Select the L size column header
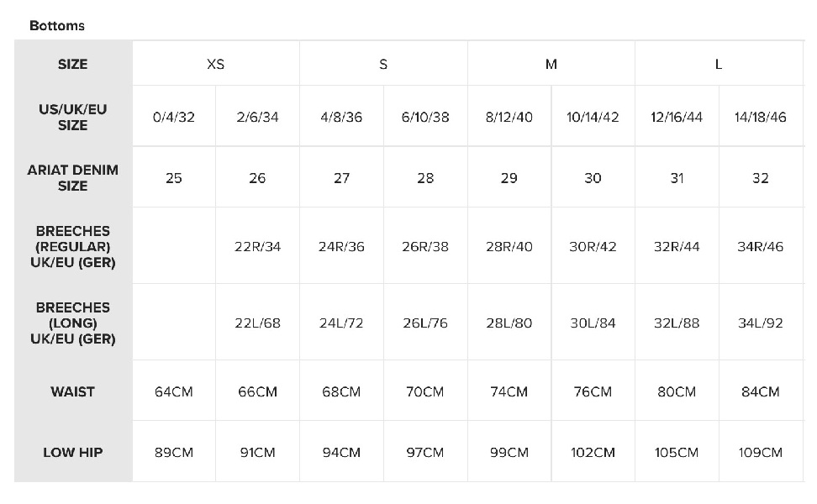The height and width of the screenshot is (504, 817). point(719,64)
